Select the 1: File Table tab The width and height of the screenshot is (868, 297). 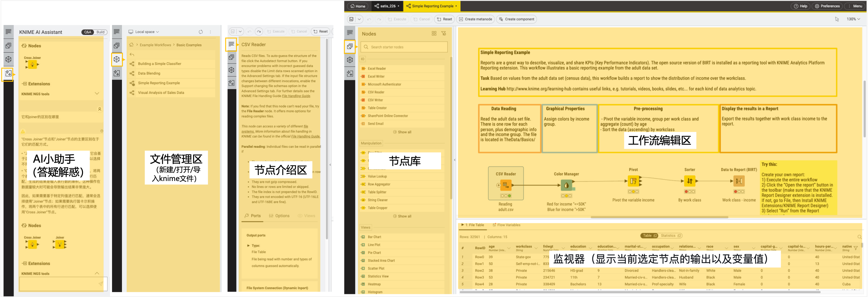point(473,225)
